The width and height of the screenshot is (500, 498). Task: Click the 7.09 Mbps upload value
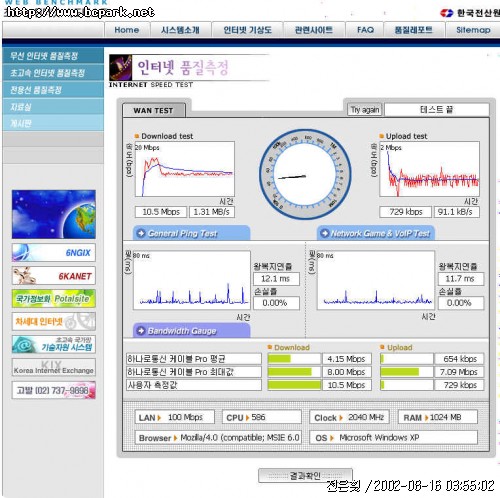[459, 372]
